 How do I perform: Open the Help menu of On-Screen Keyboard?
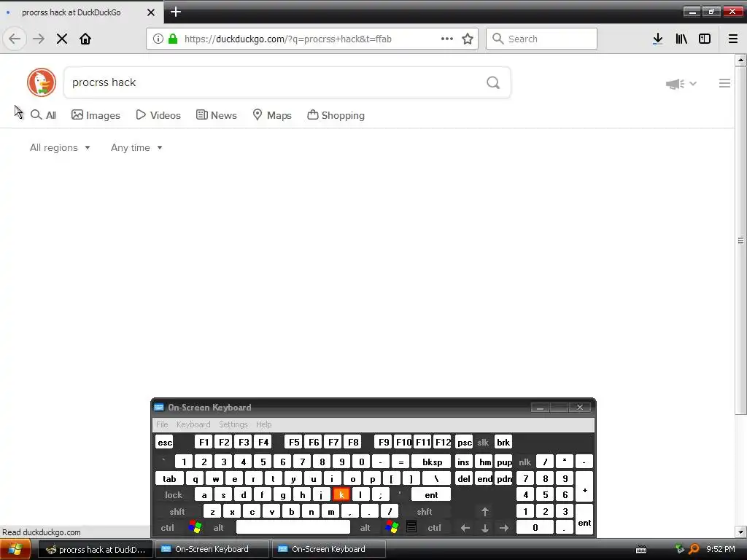[263, 424]
